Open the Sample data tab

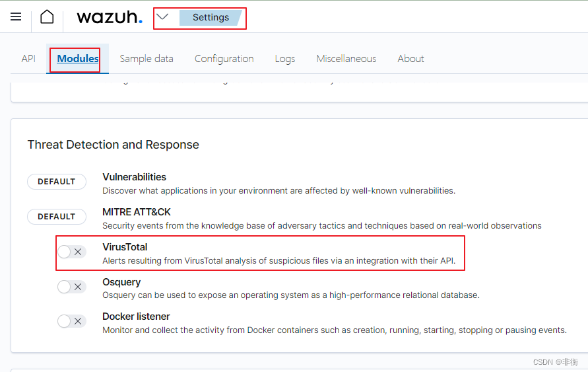[x=147, y=59]
